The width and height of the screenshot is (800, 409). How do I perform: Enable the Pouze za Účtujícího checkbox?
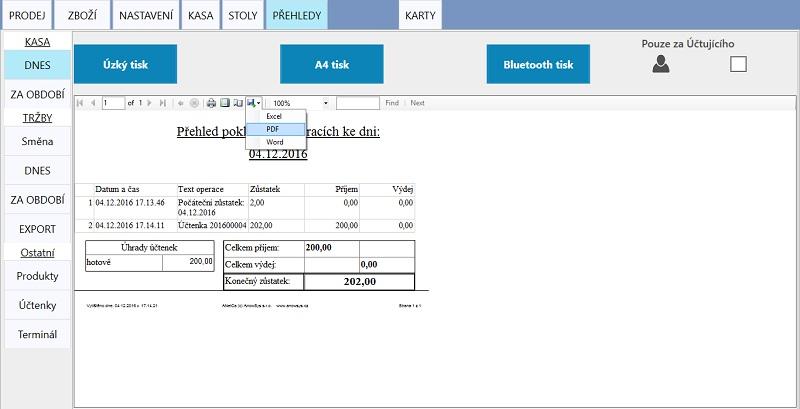pyautogui.click(x=738, y=64)
